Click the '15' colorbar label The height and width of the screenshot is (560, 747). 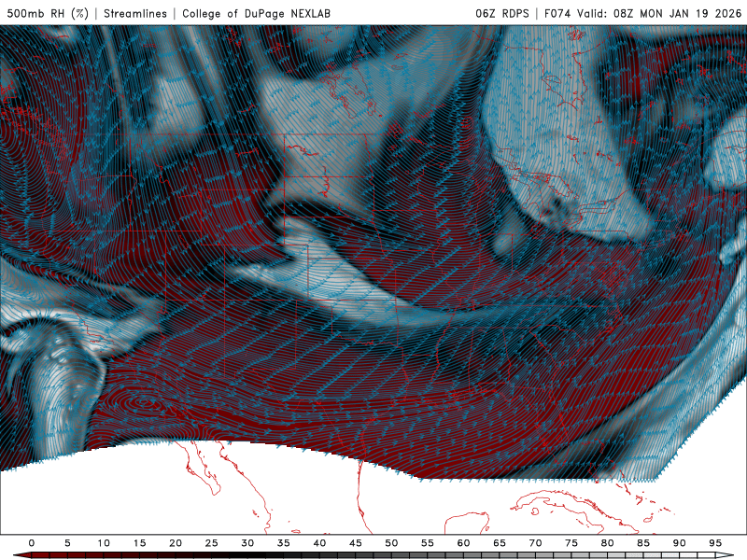point(139,543)
